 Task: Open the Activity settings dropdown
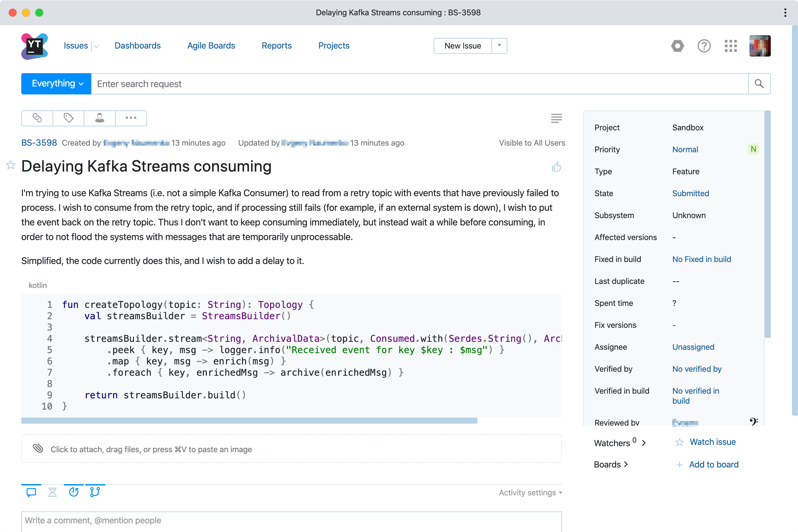point(530,493)
